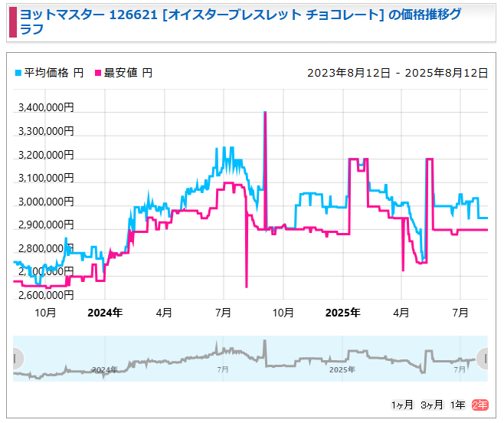504x423 pixels.
Task: Select the 2年 range button
Action: 479,405
